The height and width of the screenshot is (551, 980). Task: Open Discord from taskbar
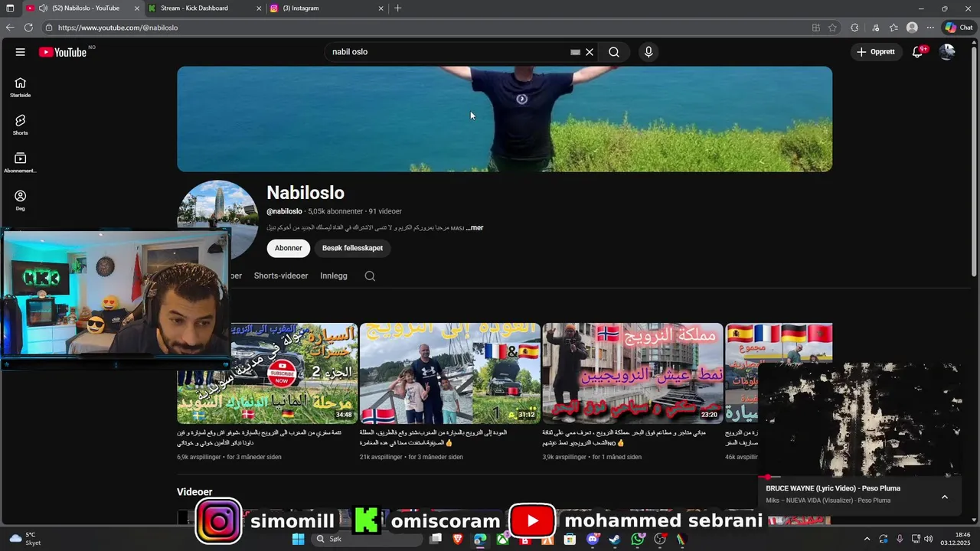click(592, 540)
